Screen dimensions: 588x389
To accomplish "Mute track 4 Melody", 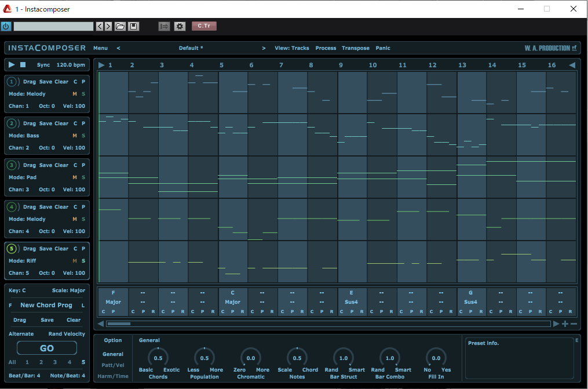I will point(75,219).
